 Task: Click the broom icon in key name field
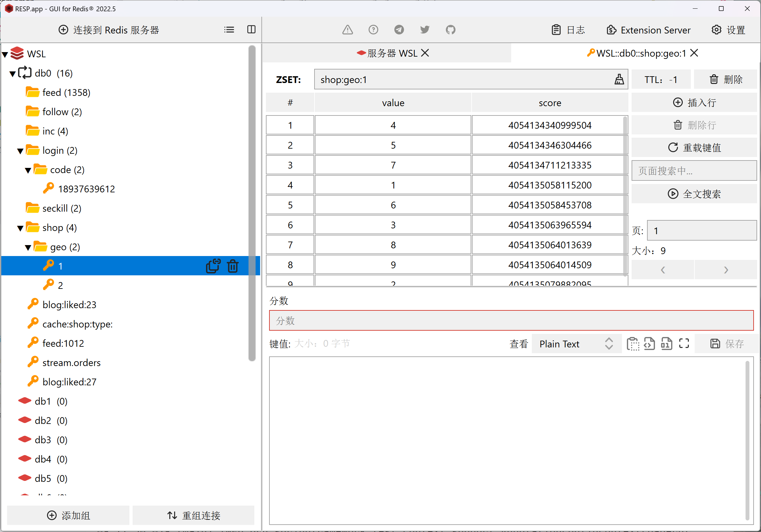(619, 79)
